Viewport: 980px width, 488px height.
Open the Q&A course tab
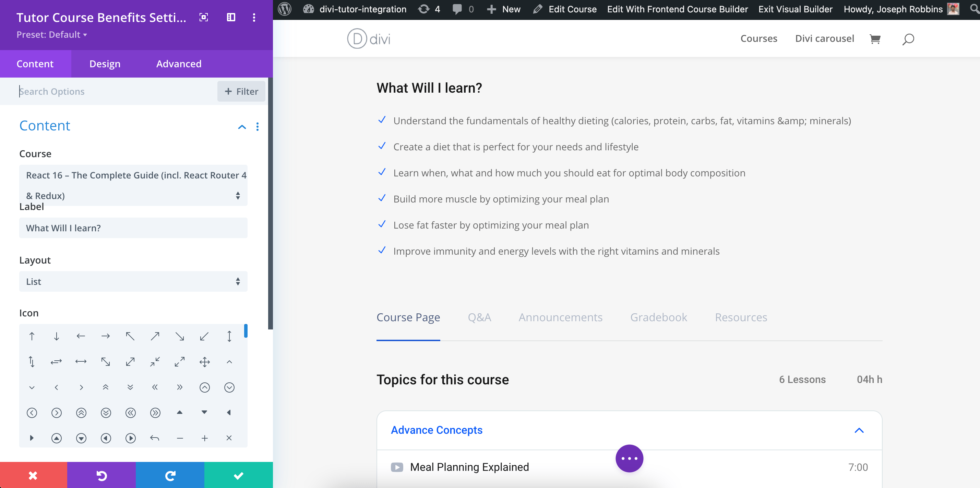pyautogui.click(x=480, y=317)
